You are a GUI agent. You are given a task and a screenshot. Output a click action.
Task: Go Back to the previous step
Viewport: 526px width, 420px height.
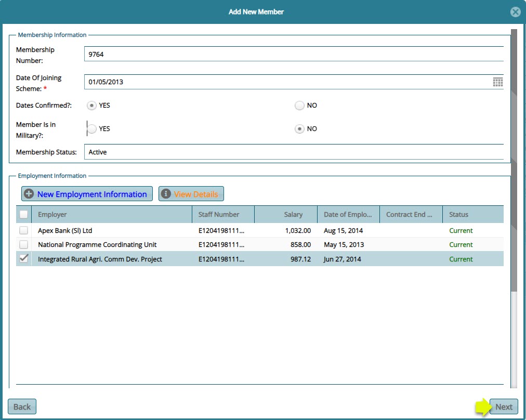point(22,406)
